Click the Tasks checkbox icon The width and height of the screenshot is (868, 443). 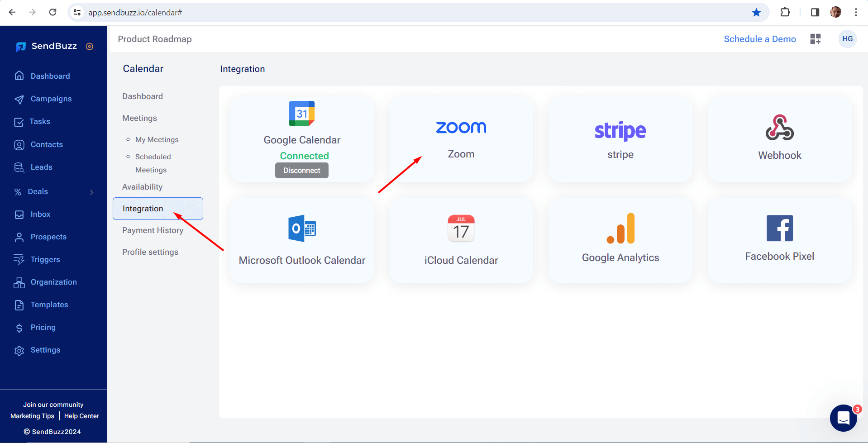tap(19, 122)
